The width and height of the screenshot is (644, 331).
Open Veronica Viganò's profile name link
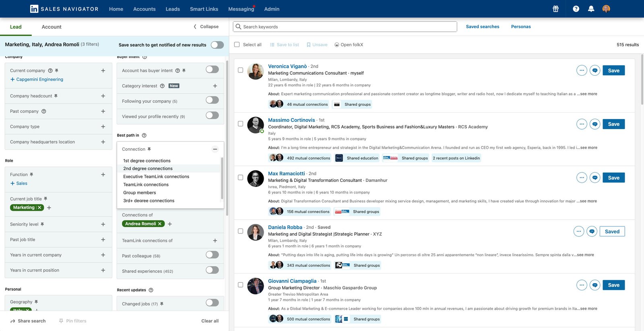click(x=287, y=66)
